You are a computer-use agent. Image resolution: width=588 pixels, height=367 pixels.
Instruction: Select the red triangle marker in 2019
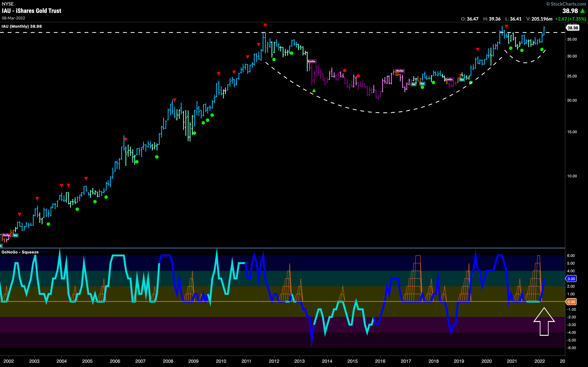click(478, 50)
